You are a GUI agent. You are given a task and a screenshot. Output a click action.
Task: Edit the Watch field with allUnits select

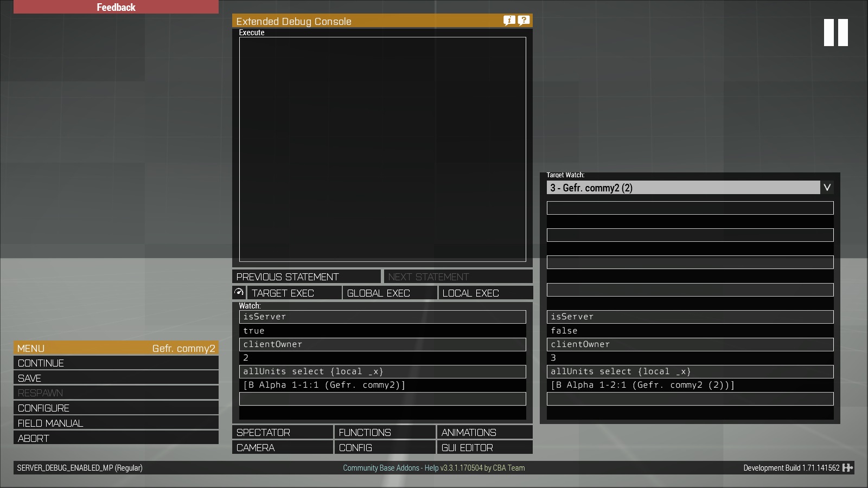[x=382, y=371]
